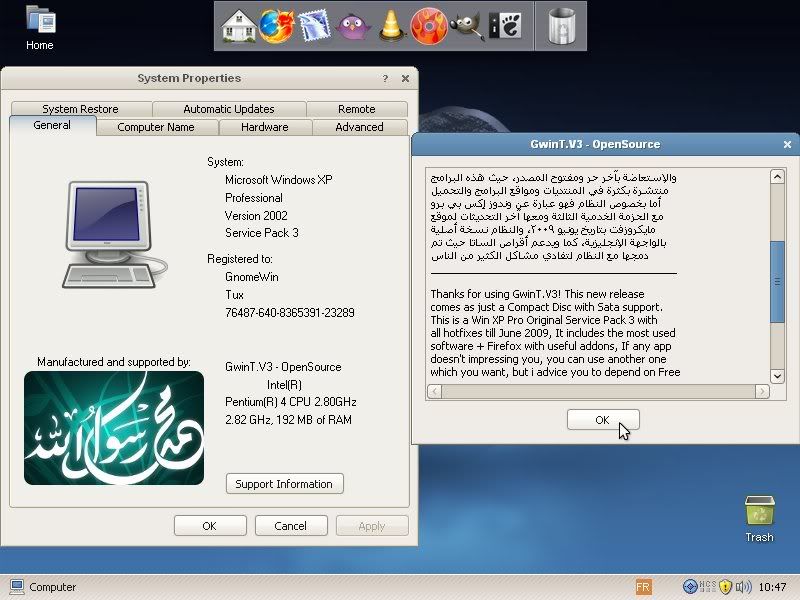800x600 pixels.
Task: Open GIMP from the dock
Action: (467, 27)
